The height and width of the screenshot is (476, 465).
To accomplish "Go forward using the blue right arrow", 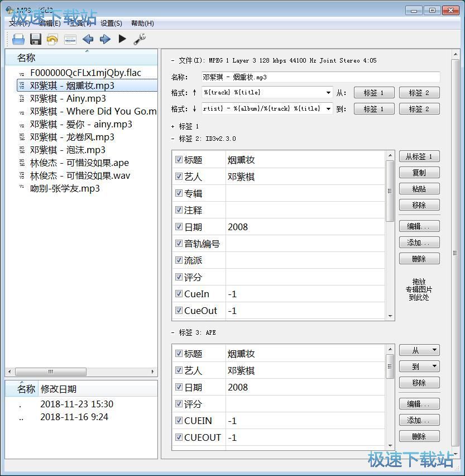I will coord(105,39).
